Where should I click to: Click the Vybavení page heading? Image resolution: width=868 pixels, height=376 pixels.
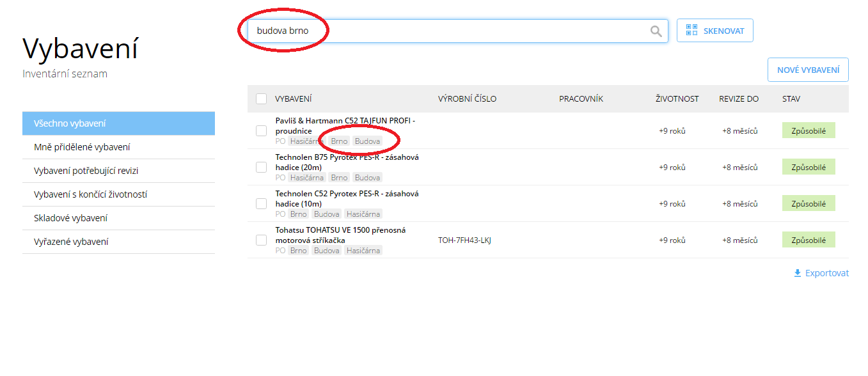pos(81,49)
